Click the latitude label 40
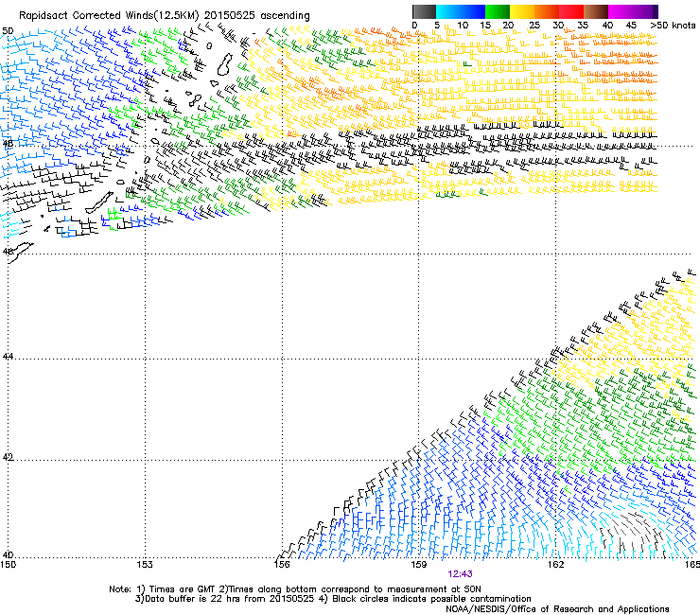This screenshot has width=700, height=615. (x=8, y=555)
